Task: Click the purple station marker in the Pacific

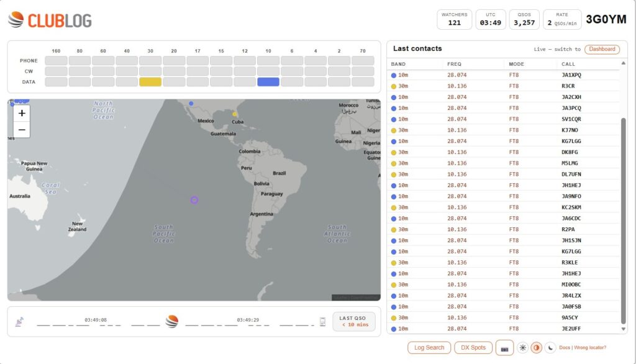Action: (194, 200)
